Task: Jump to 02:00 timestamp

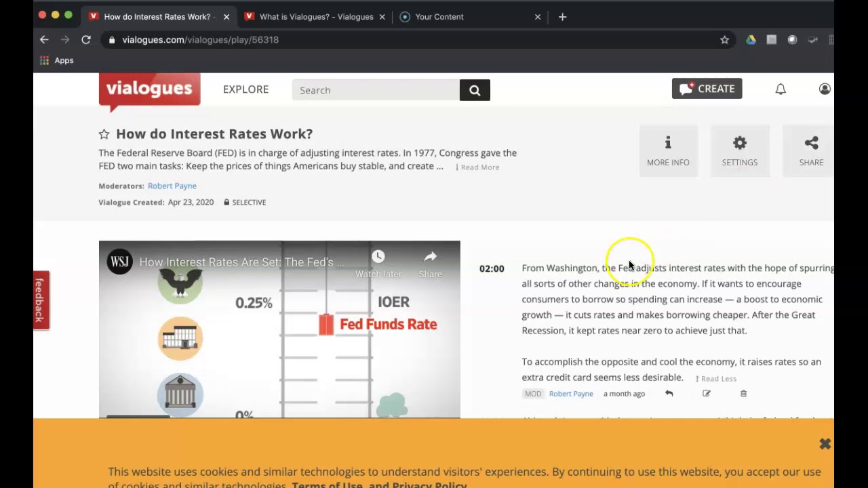Action: 492,268
